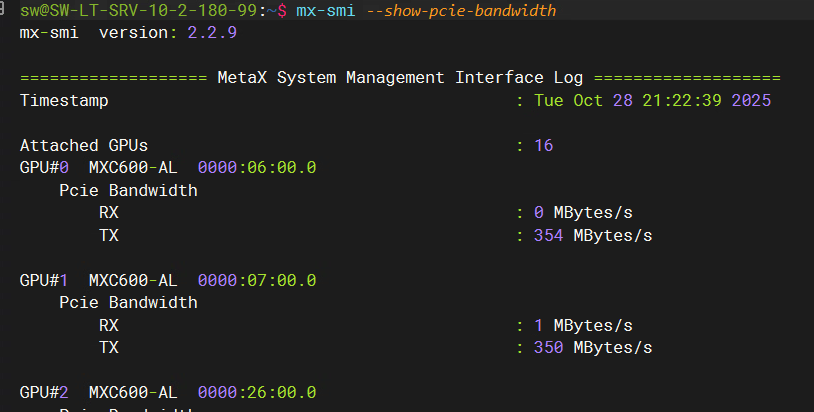
Task: Click the --show-pcie-bandwidth argument
Action: click(461, 10)
